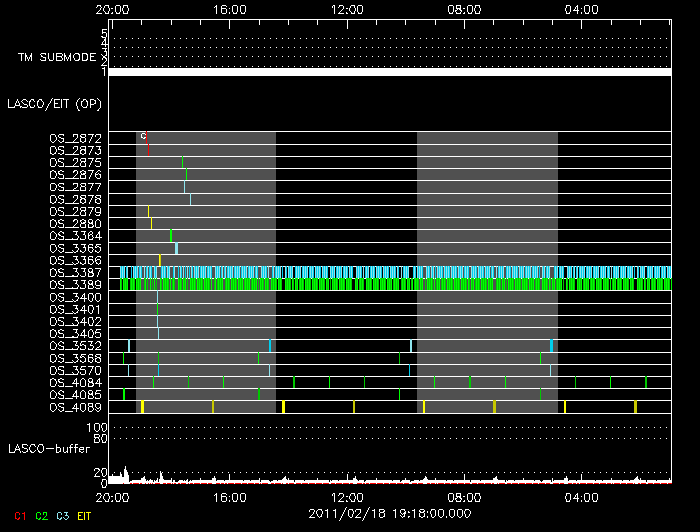Click the bottom axis 16:00 label
The height and width of the screenshot is (532, 700).
point(229,497)
